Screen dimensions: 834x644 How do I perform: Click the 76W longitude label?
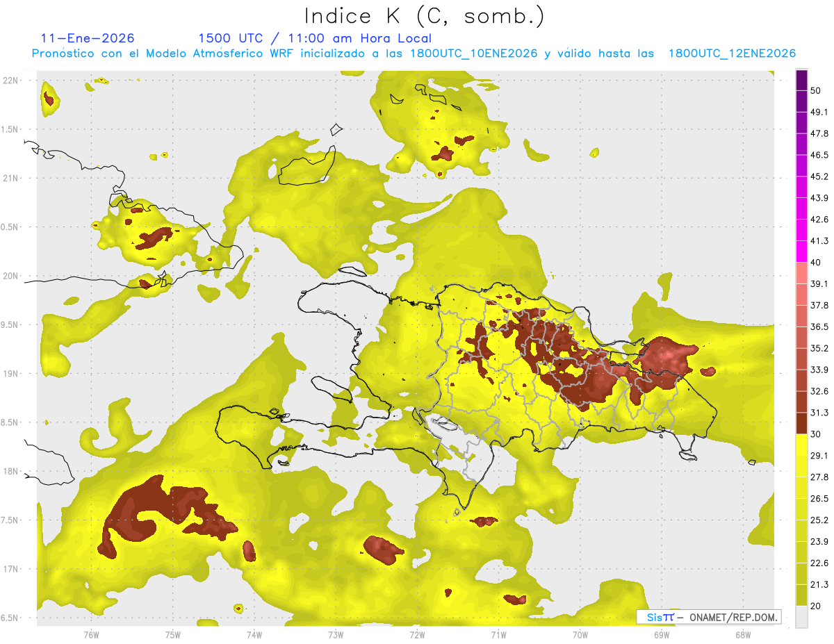click(x=91, y=634)
